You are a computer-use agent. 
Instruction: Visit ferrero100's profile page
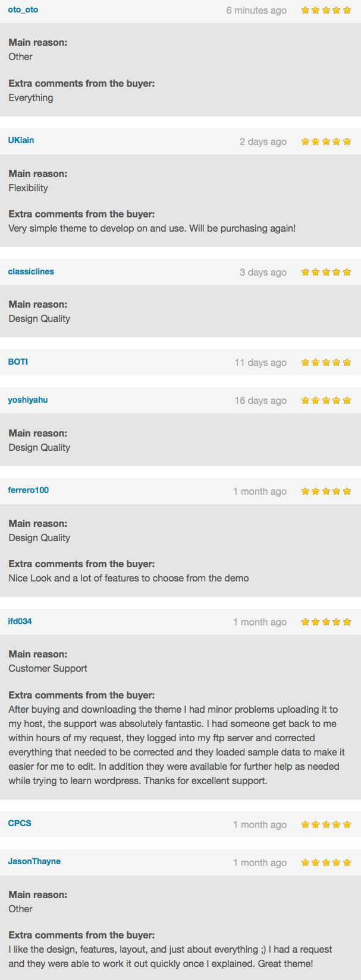click(27, 491)
